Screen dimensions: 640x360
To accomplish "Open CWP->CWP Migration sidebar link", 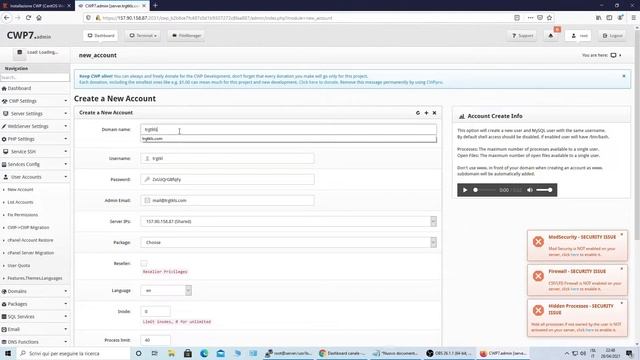I will (x=28, y=227).
